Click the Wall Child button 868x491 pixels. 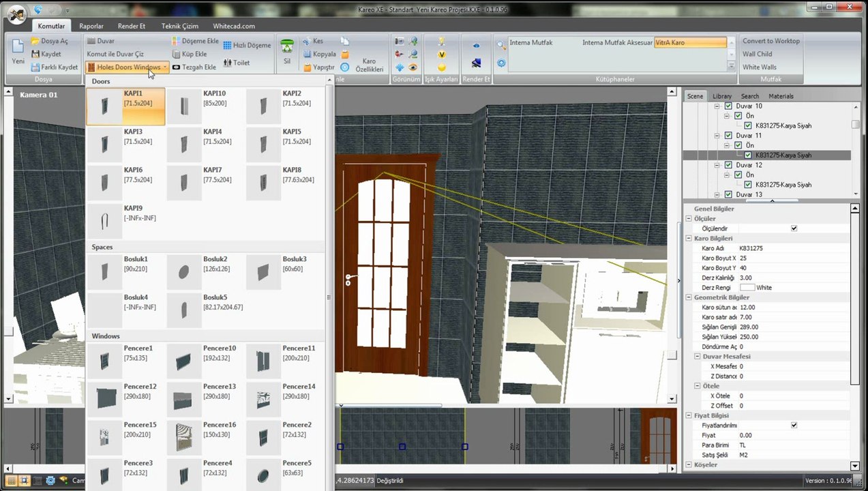point(758,54)
